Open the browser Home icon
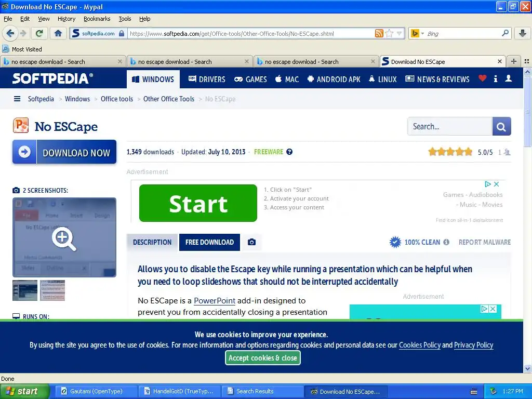The width and height of the screenshot is (532, 399). click(x=58, y=33)
